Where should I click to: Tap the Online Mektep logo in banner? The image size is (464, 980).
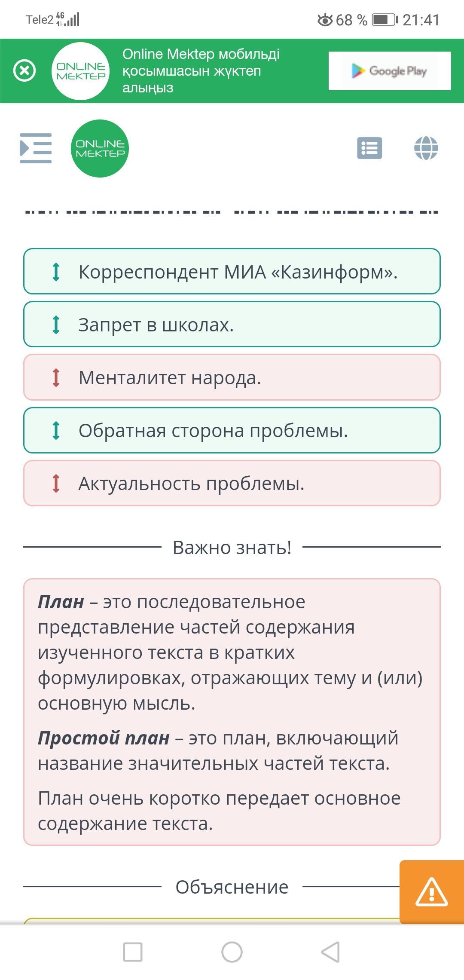point(81,71)
